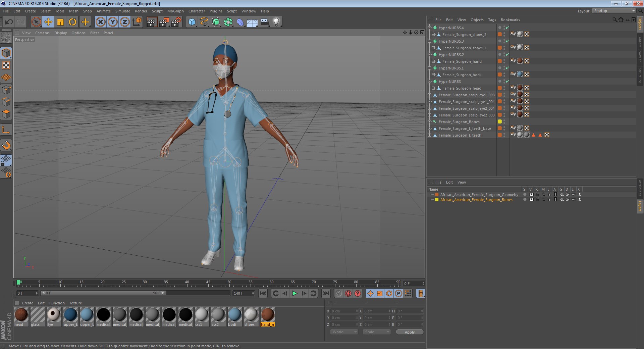Open the Simulate menu

[x=123, y=11]
